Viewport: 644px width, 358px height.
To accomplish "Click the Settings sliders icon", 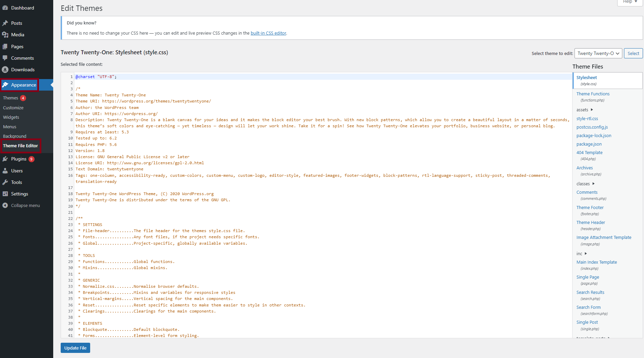I will click(5, 194).
